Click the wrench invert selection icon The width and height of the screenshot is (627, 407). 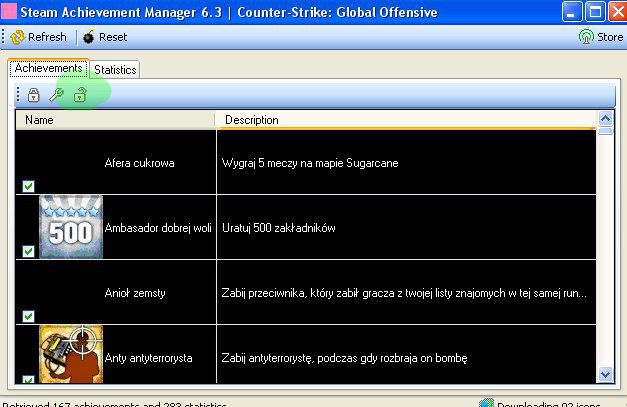(56, 95)
